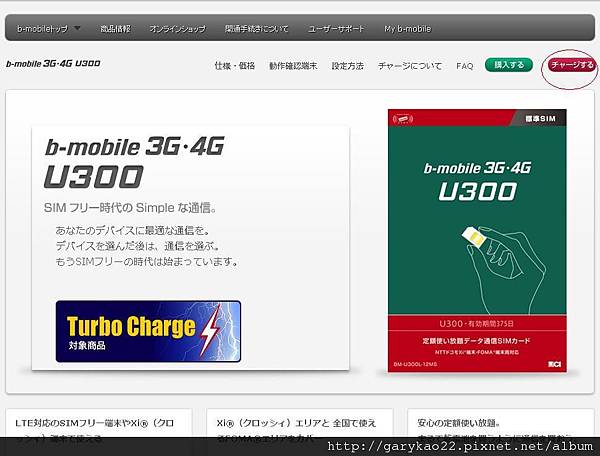Viewport: 600px width, 456px height.
Task: Click U300・有効期間375日 on the package
Action: tap(477, 324)
